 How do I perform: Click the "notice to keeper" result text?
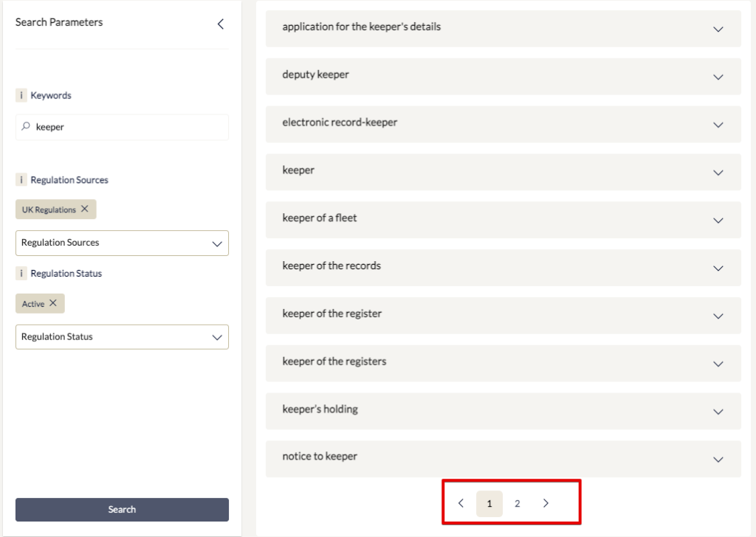320,457
